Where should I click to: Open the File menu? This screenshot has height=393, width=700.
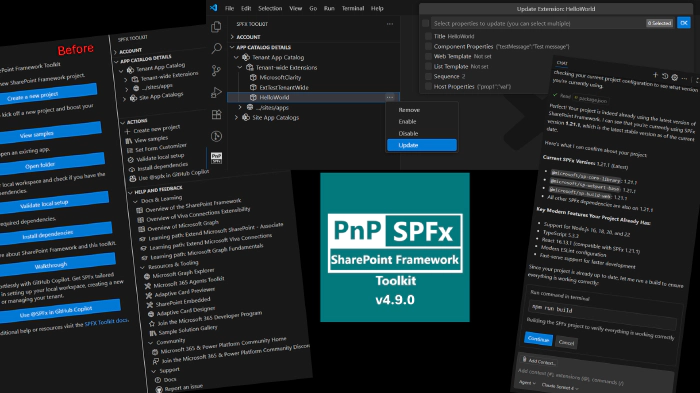pyautogui.click(x=229, y=8)
